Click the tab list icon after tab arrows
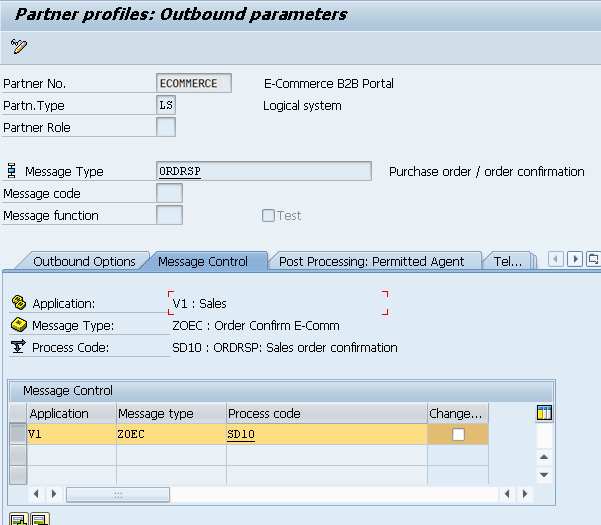 point(594,260)
